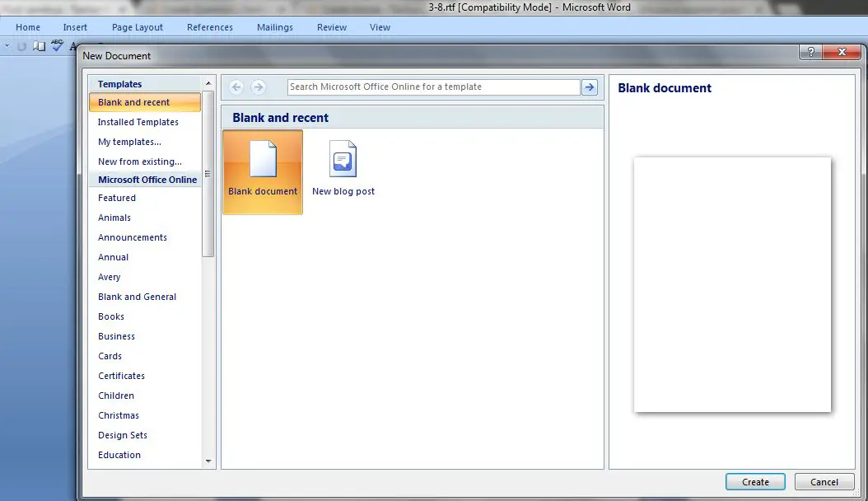Screen dimensions: 868x501
Task: Select the Blank document template icon
Action: pos(263,171)
